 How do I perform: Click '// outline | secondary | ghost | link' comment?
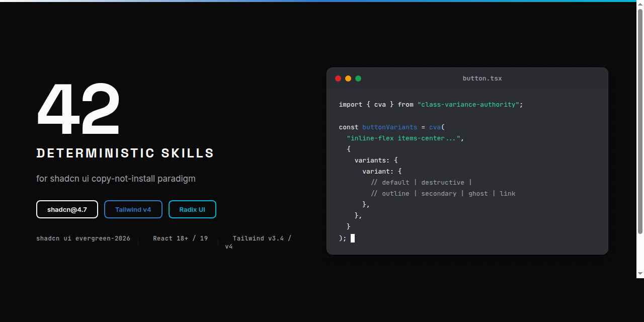click(443, 193)
